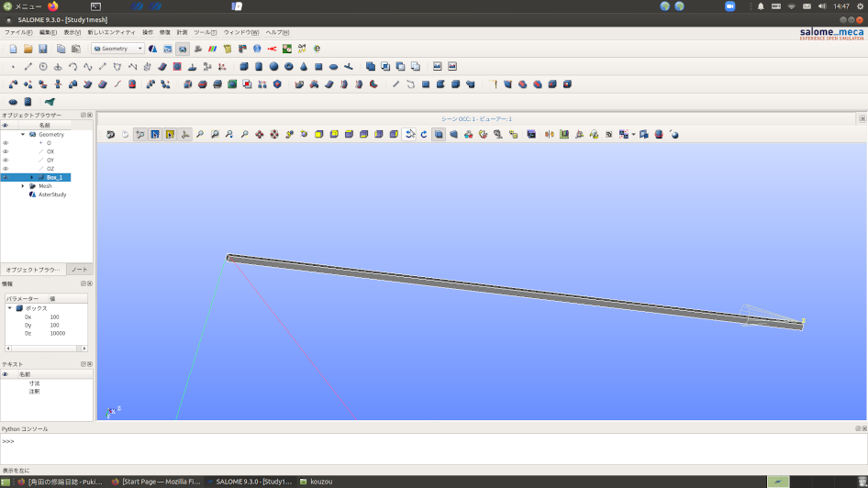Viewport: 868px width, 488px height.
Task: Collapse the ボックス parameter node
Action: pyautogui.click(x=9, y=308)
